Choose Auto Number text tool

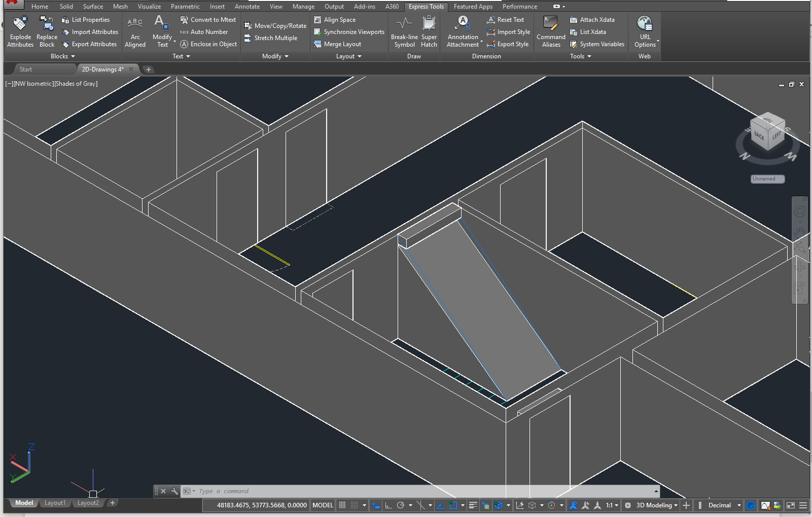tap(204, 32)
